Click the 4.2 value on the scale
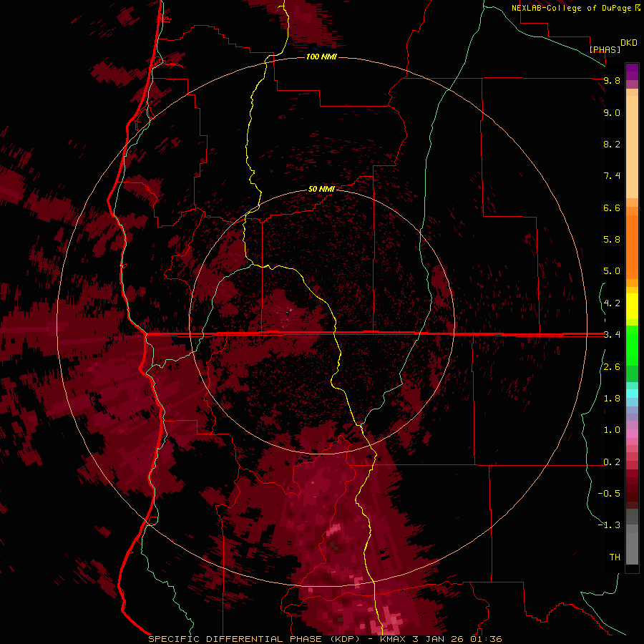This screenshot has height=644, width=644. (x=612, y=303)
